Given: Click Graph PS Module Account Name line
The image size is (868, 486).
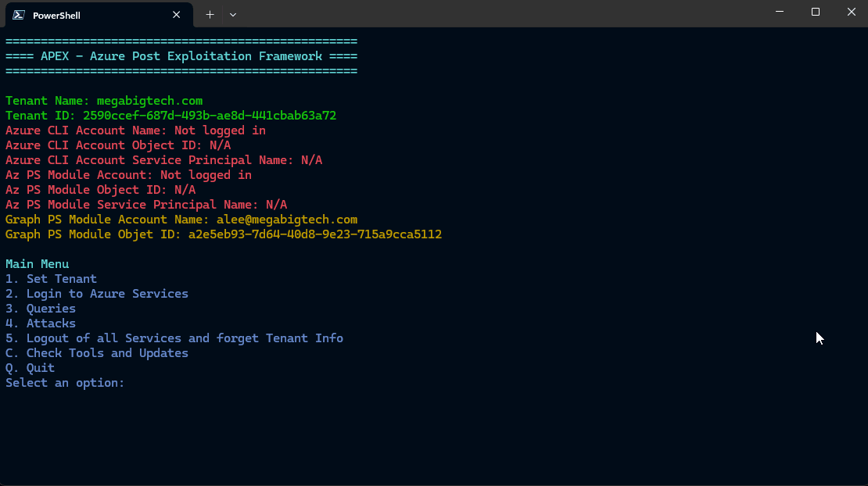Looking at the screenshot, I should tap(181, 220).
